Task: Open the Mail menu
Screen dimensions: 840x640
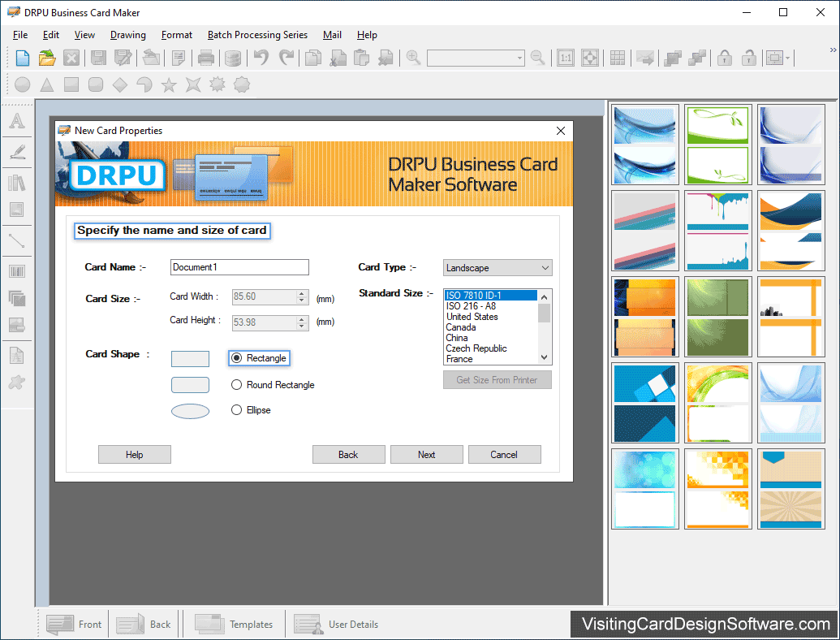Action: [x=332, y=35]
